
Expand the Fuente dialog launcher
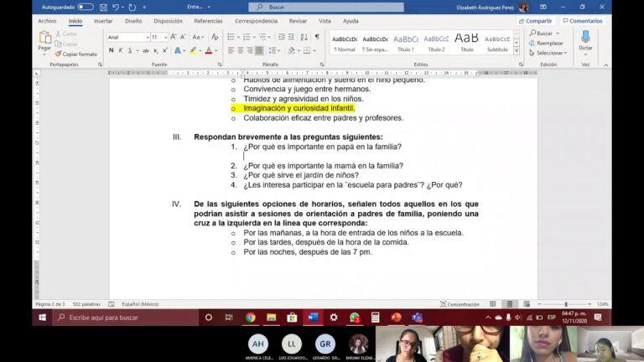(x=220, y=65)
